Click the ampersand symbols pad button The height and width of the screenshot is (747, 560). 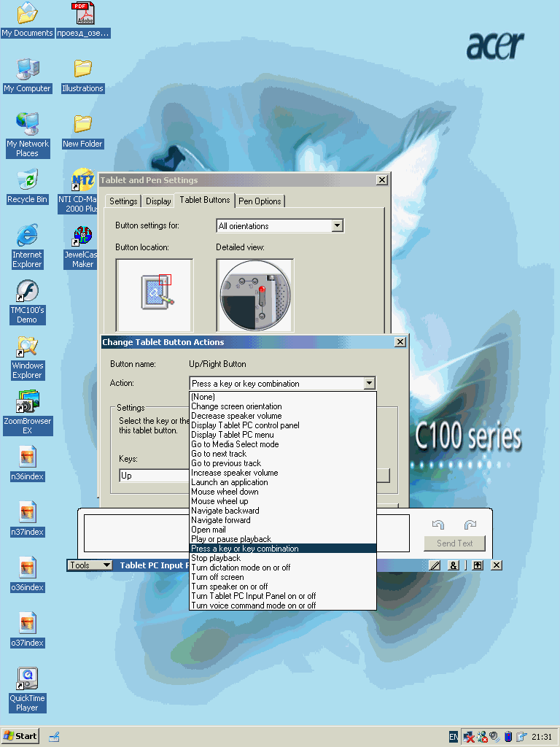coord(454,565)
